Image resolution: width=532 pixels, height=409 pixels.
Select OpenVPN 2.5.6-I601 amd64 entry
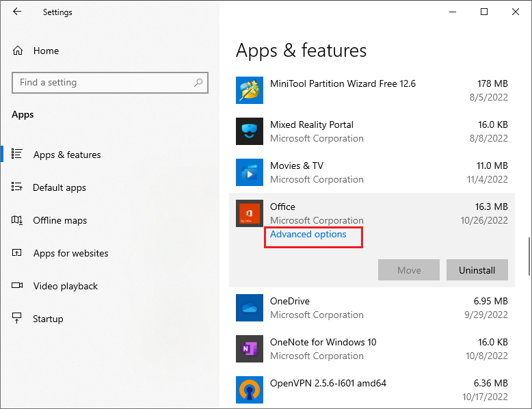(328, 383)
